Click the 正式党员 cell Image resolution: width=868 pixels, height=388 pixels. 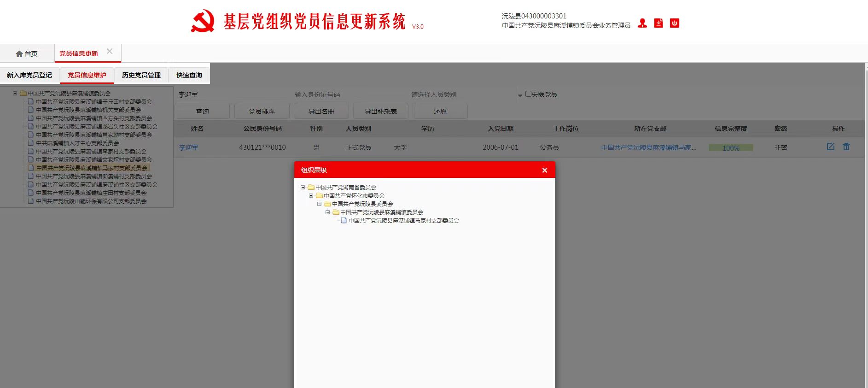[x=358, y=147]
